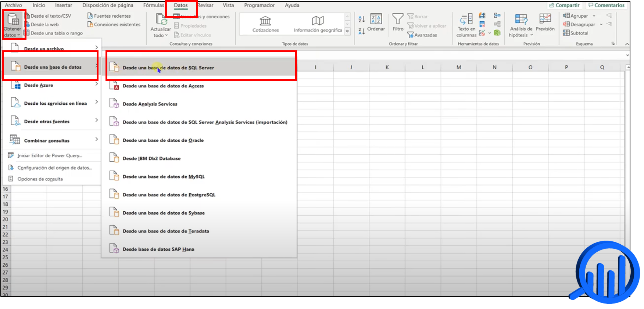Choose SQL Server Analysis Services (importación)
Viewport: 644px width, 309px height.
pos(200,122)
